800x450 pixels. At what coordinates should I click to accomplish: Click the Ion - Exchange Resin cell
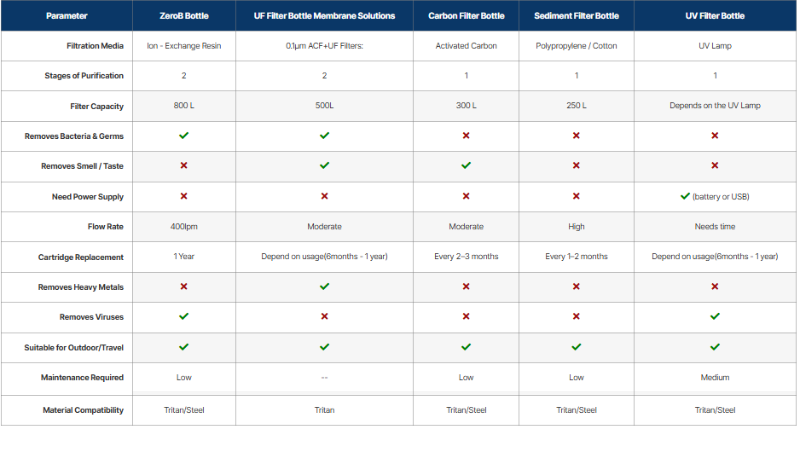click(184, 46)
